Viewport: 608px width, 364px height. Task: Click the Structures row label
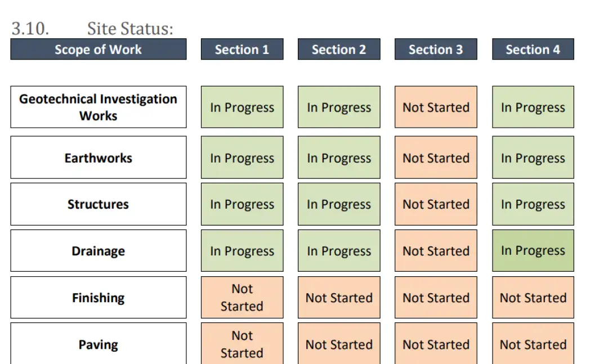[x=98, y=204]
